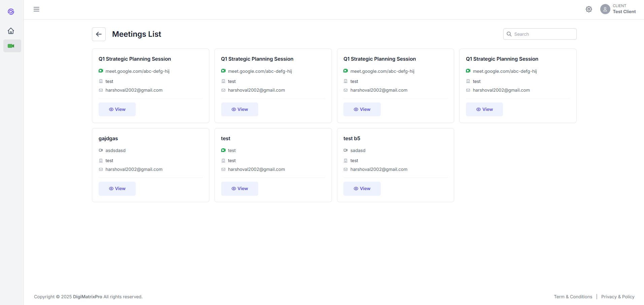Click the Google Meet icon in 'test' card
This screenshot has width=644, height=305.
223,150
